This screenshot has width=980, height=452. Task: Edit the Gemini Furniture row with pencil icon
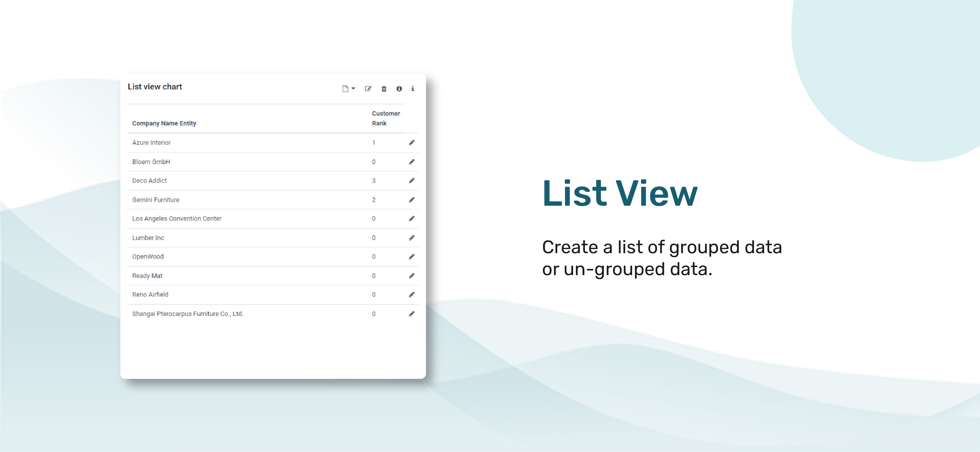[x=412, y=200]
